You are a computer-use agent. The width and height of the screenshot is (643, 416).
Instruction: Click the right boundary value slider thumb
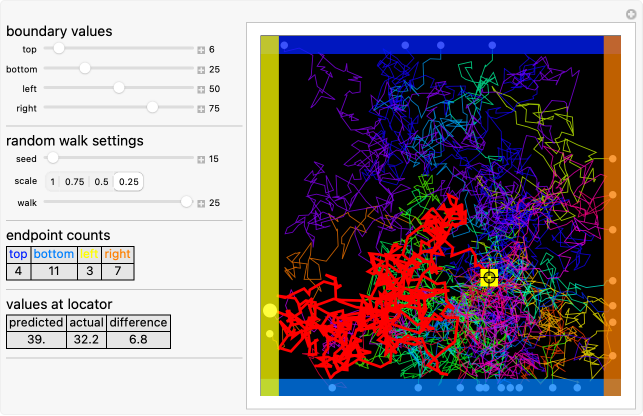coord(153,107)
